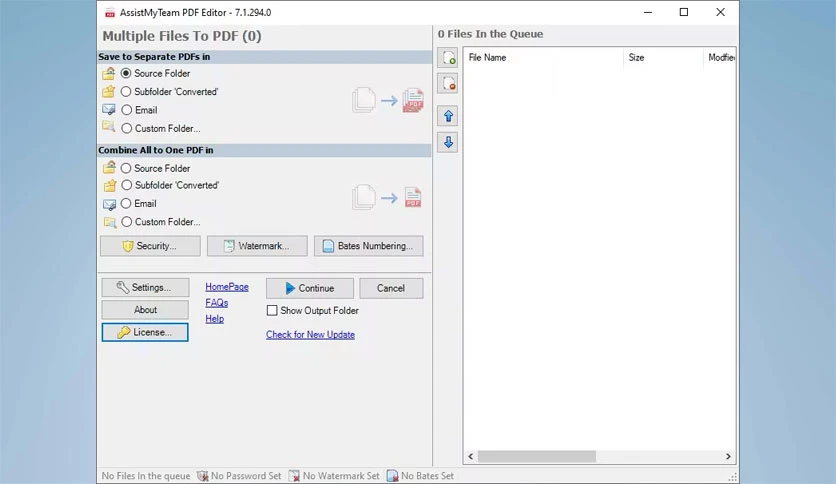Screen dimensions: 836x484
Task: Open the License dialog
Action: pyautogui.click(x=145, y=332)
